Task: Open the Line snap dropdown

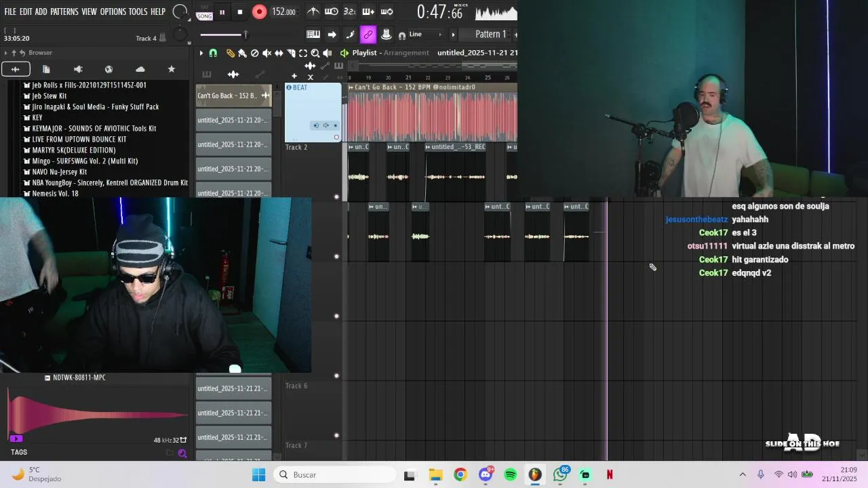Action: (425, 35)
